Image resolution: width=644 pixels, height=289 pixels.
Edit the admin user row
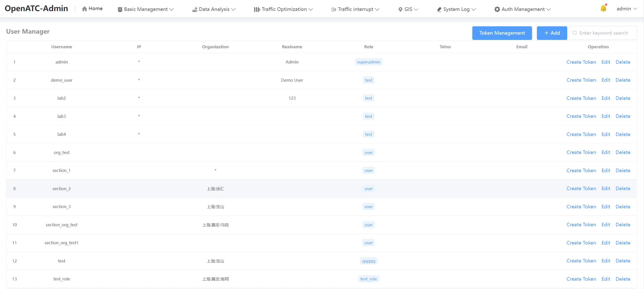(606, 62)
